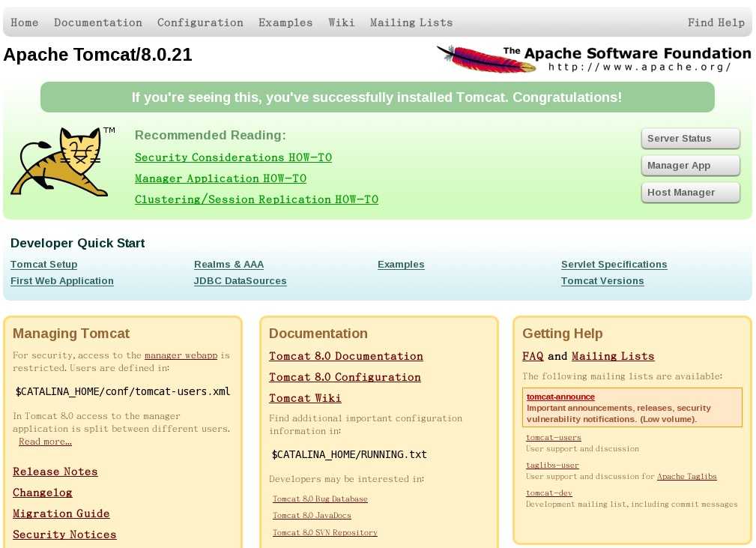Open Documentation in the top navigation
The image size is (756, 548).
click(x=98, y=22)
